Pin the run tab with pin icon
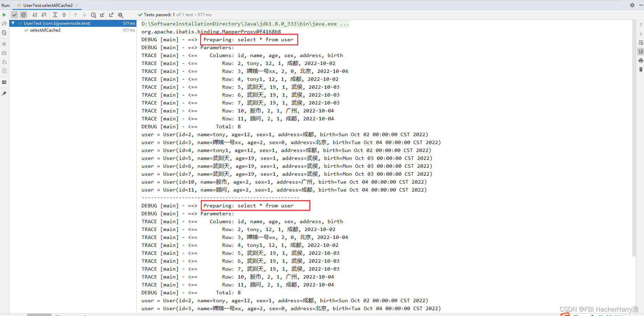Viewport: 644px width, 316px height. pos(4,94)
